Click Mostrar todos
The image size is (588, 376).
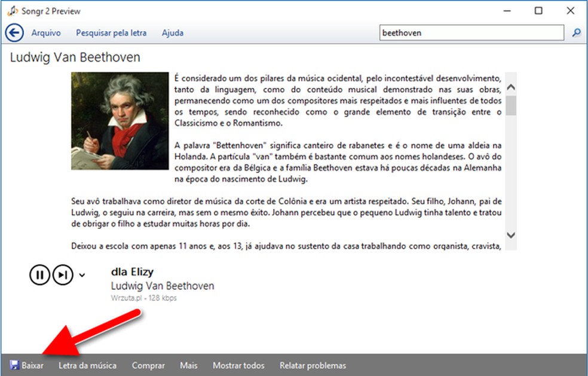tap(238, 365)
